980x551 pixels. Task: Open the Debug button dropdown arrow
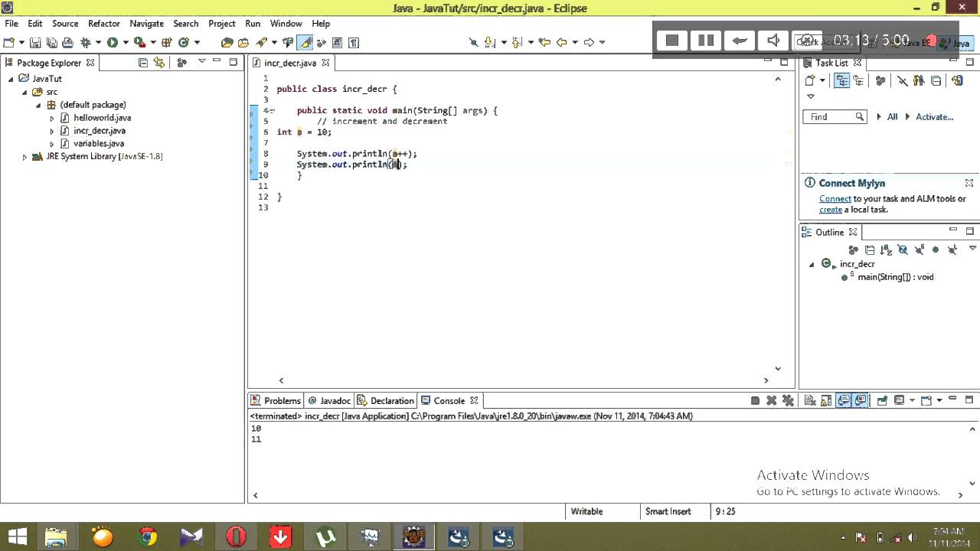coord(98,42)
